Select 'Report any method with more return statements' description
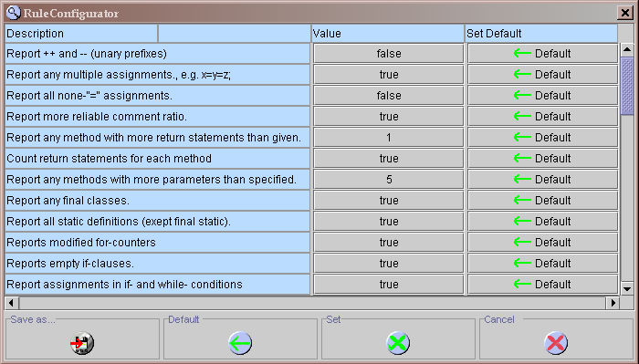639x364 pixels. click(x=153, y=138)
